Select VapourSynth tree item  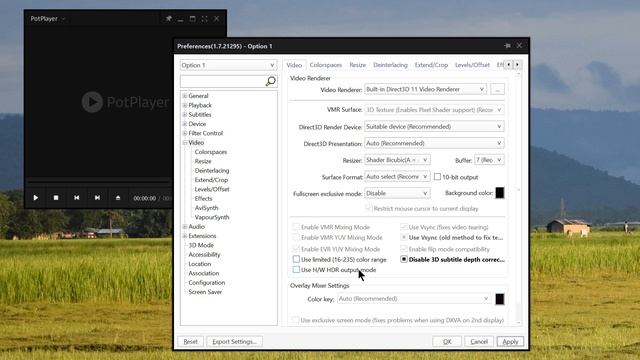click(x=212, y=217)
